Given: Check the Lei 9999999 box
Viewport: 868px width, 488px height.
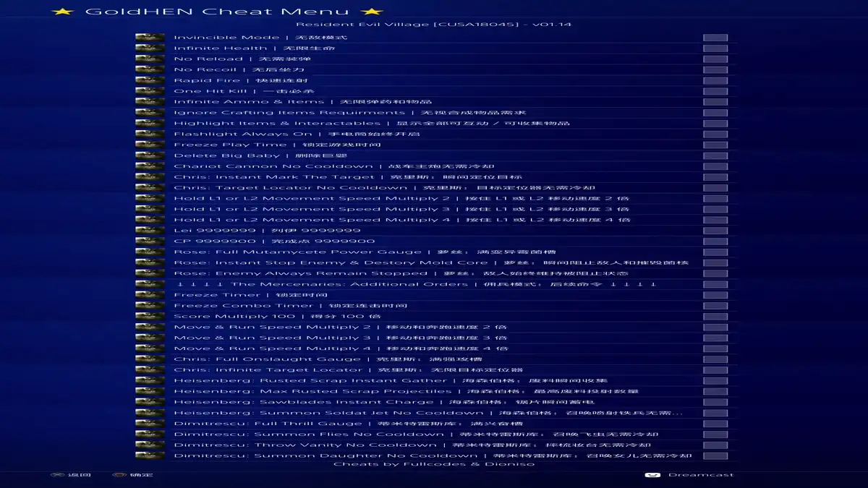Looking at the screenshot, I should [x=715, y=231].
